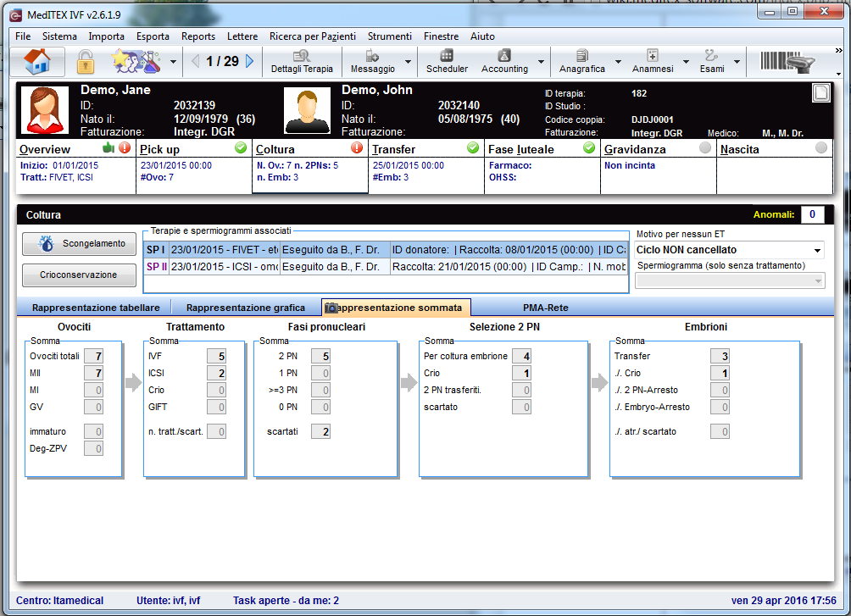Expand the Anagrafica dropdown arrow
This screenshot has height=616, width=851.
(x=618, y=62)
